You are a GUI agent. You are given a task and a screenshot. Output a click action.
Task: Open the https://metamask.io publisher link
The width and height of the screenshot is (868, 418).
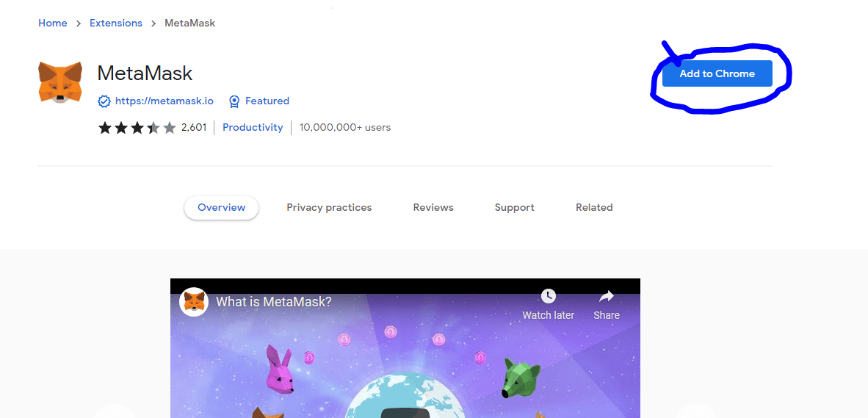click(x=164, y=101)
